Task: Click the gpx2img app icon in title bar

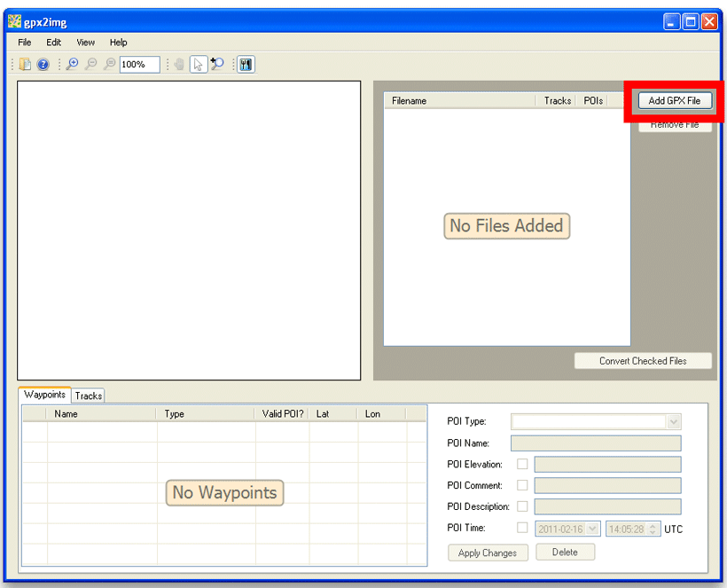Action: click(x=14, y=21)
